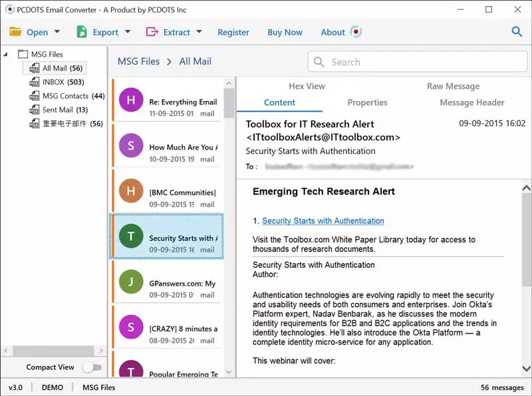Toggle the Compact View switch

(x=92, y=367)
